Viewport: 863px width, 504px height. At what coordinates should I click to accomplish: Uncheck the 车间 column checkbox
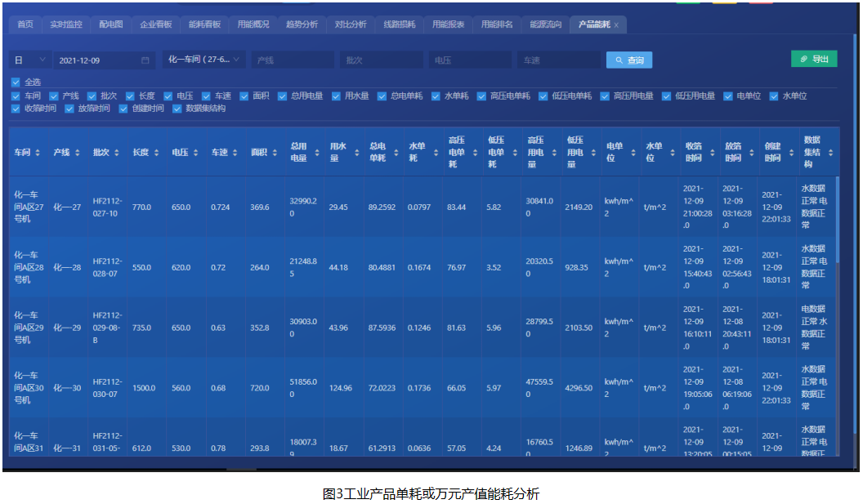pos(16,96)
